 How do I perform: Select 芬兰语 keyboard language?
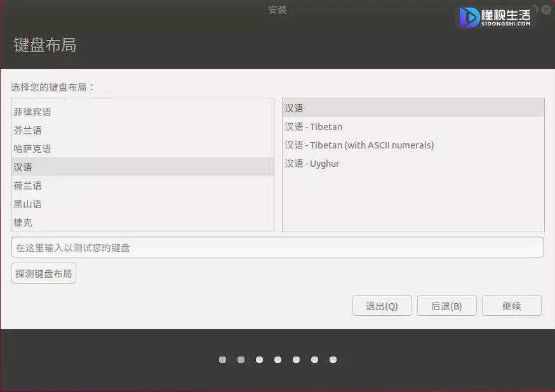[142, 131]
